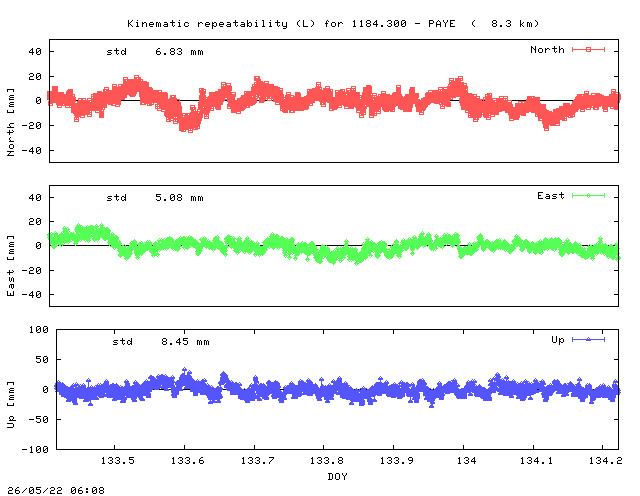Select the Up legend label

[558, 340]
